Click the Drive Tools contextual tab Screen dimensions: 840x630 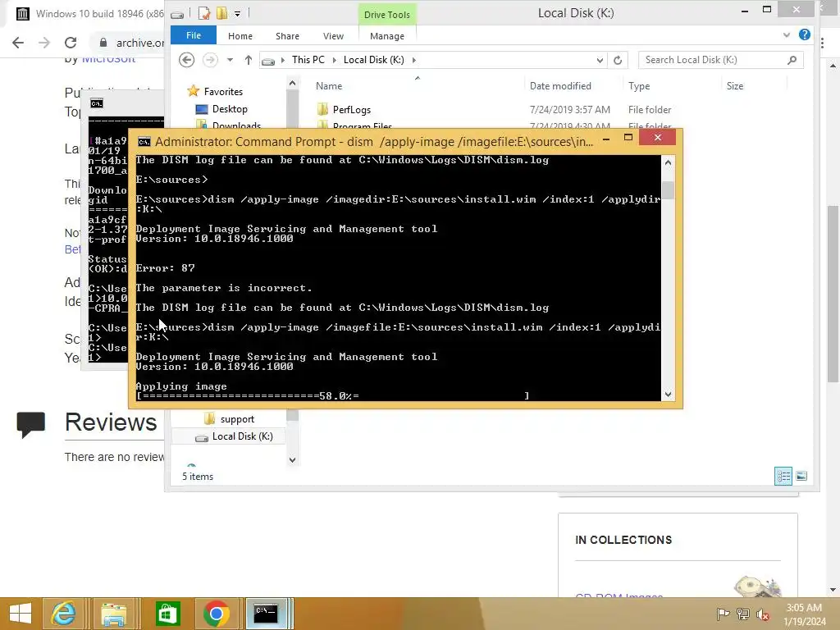point(387,15)
